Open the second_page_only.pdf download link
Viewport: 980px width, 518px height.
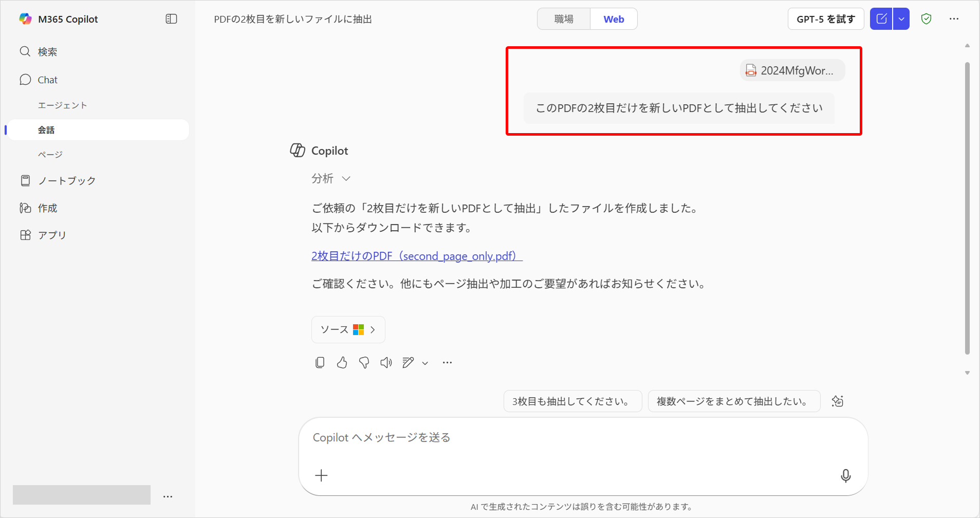click(416, 256)
